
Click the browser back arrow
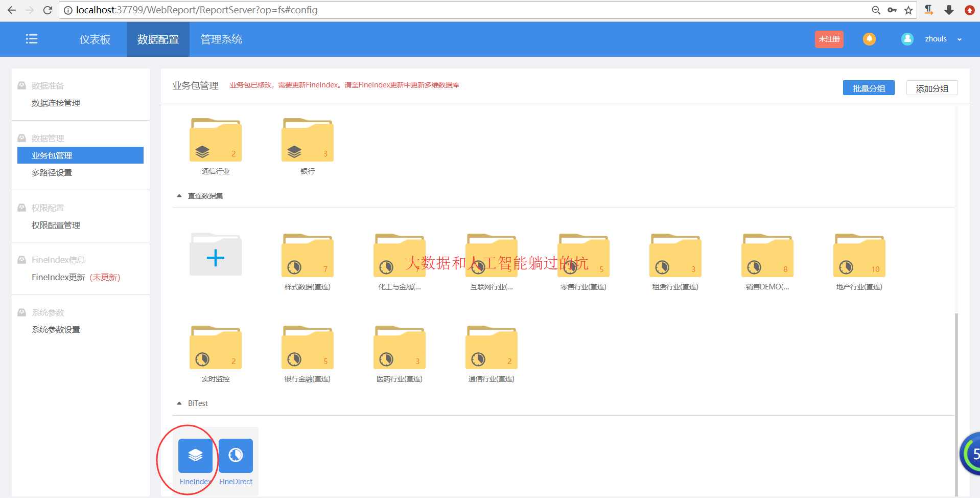tap(12, 10)
